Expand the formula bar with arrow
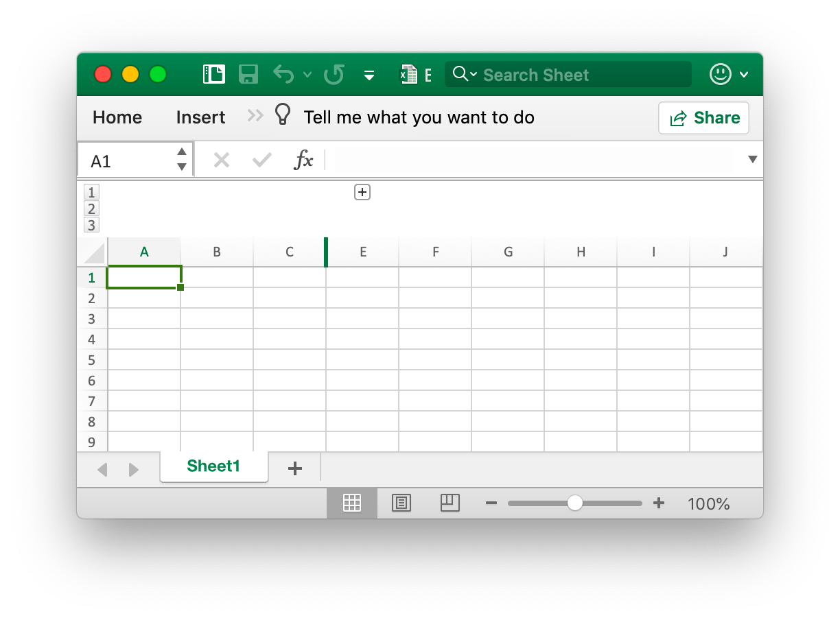840x620 pixels. [x=752, y=159]
